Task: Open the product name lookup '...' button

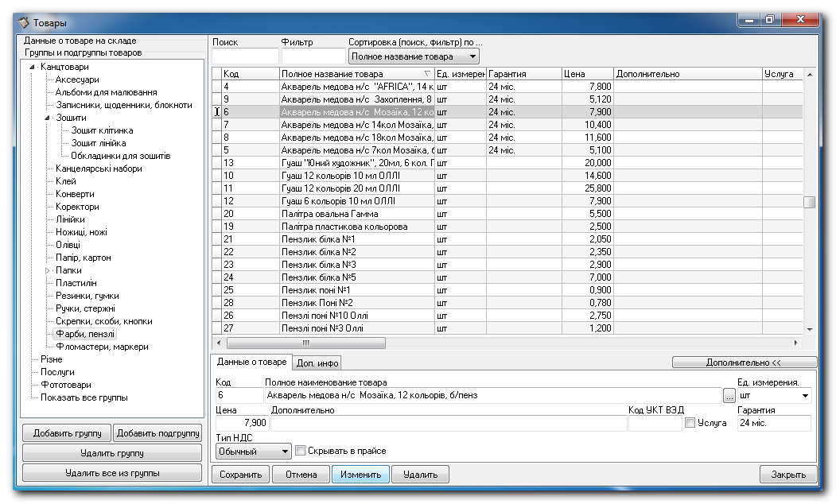Action: click(x=729, y=395)
